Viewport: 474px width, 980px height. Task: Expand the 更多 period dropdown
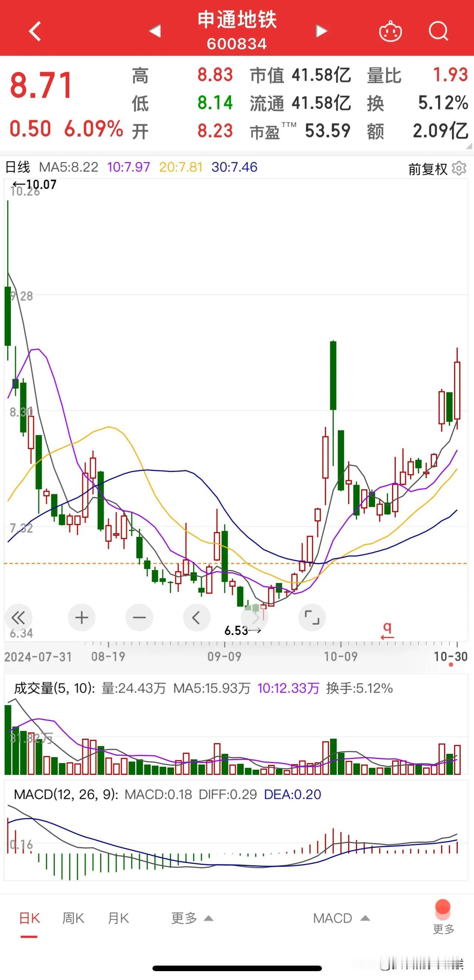click(x=192, y=919)
